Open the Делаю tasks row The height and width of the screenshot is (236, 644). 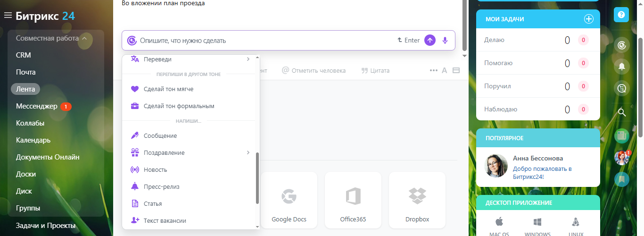click(538, 40)
